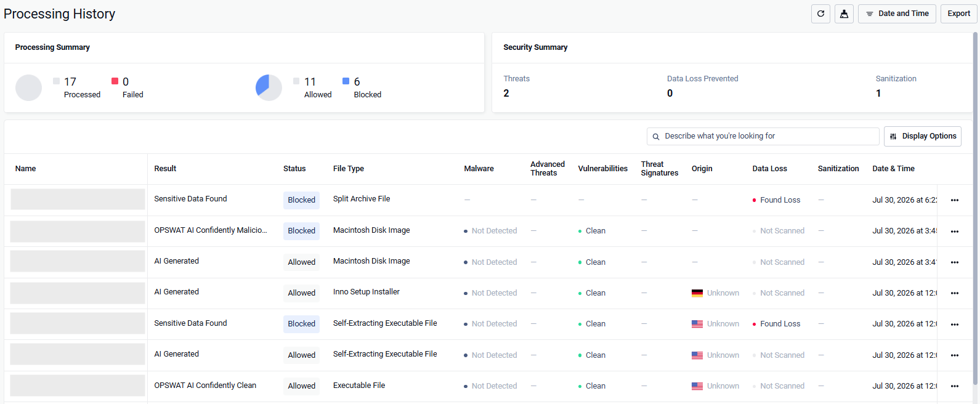Click the red Failed legend swatch

tap(115, 81)
